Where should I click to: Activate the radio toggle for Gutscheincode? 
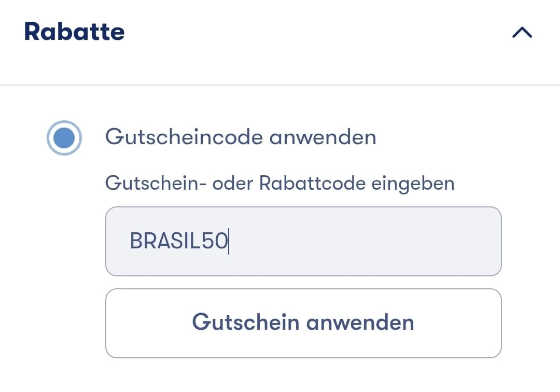[x=64, y=138]
